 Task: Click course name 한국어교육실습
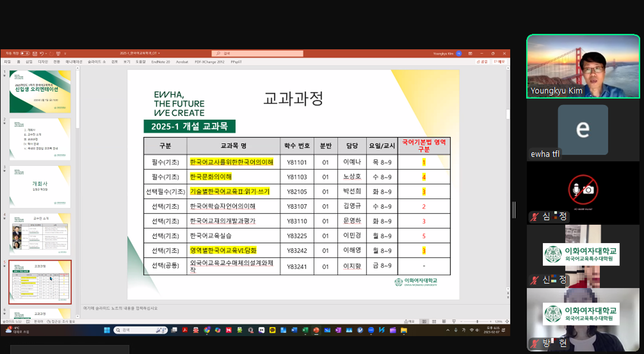point(211,236)
